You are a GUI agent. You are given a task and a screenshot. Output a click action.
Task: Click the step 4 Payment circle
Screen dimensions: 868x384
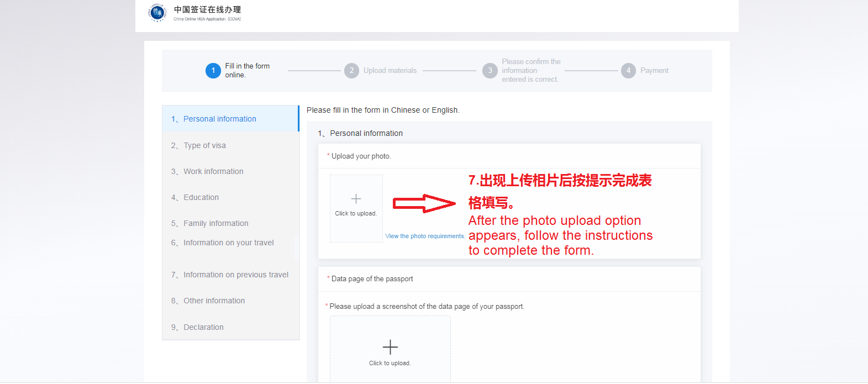[628, 71]
